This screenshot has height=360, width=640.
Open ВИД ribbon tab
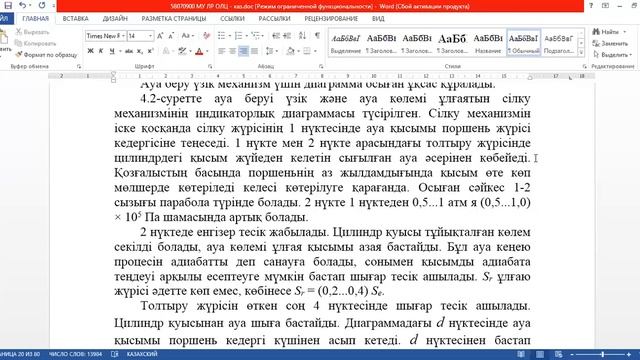[x=378, y=19]
